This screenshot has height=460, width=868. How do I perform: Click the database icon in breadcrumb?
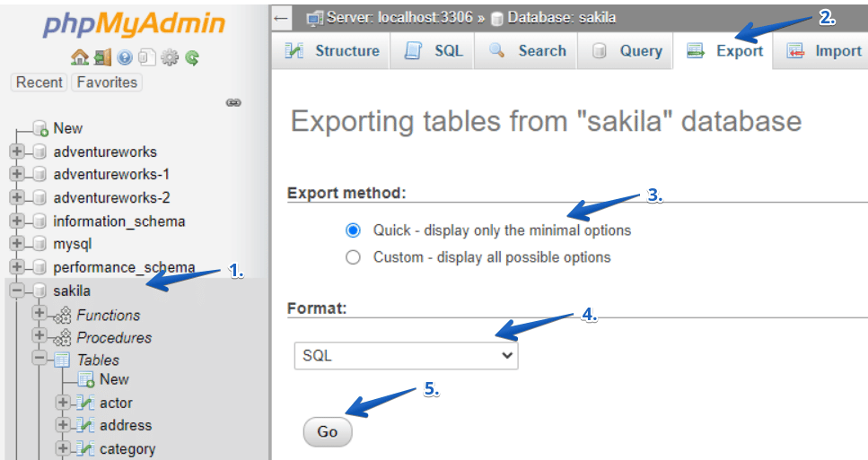coord(497,19)
